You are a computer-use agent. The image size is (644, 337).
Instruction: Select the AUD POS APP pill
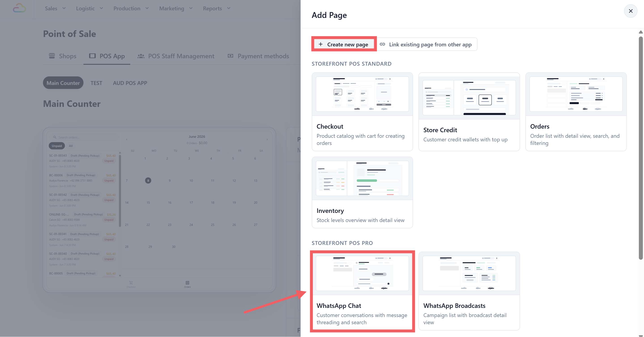(x=130, y=83)
